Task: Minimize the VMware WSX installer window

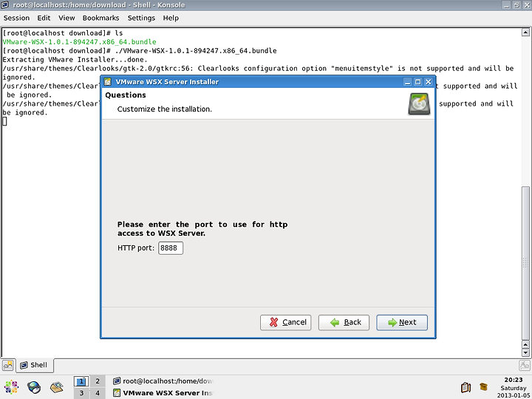Action: [407, 82]
